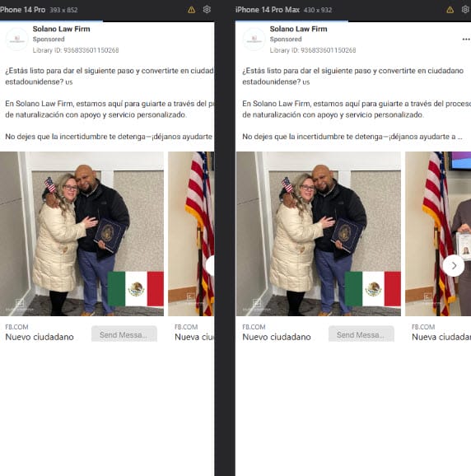Click Send Message button in iPhone 14 Pro pane
Image resolution: width=471 pixels, height=476 pixels.
coord(124,334)
